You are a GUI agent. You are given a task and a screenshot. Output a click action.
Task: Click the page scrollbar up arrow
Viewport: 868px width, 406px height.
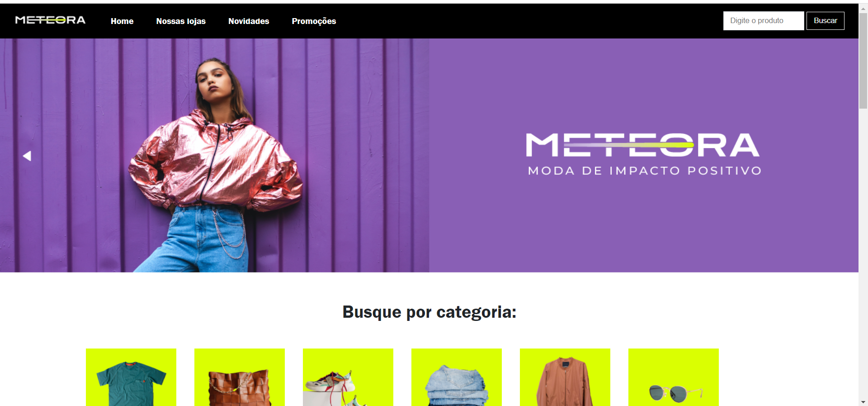(863, 8)
